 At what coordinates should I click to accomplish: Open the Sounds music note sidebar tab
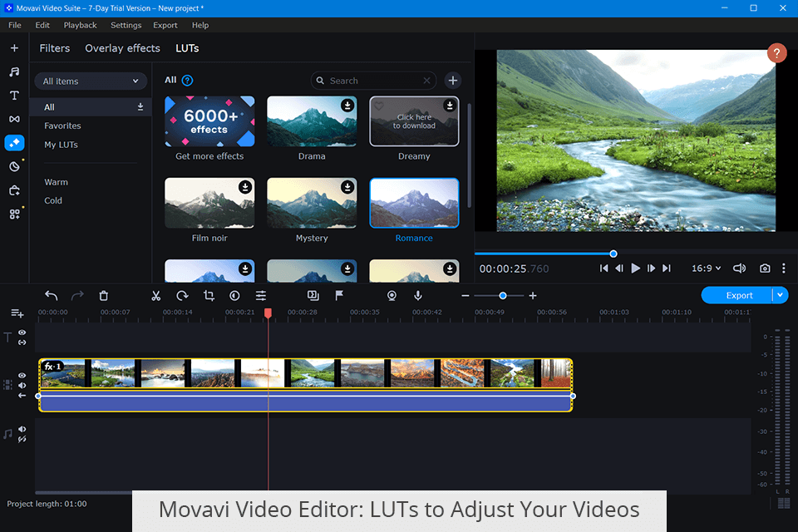tap(14, 71)
